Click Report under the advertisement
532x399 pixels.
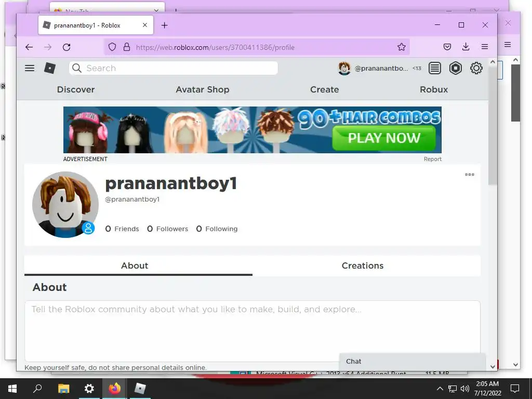click(433, 159)
